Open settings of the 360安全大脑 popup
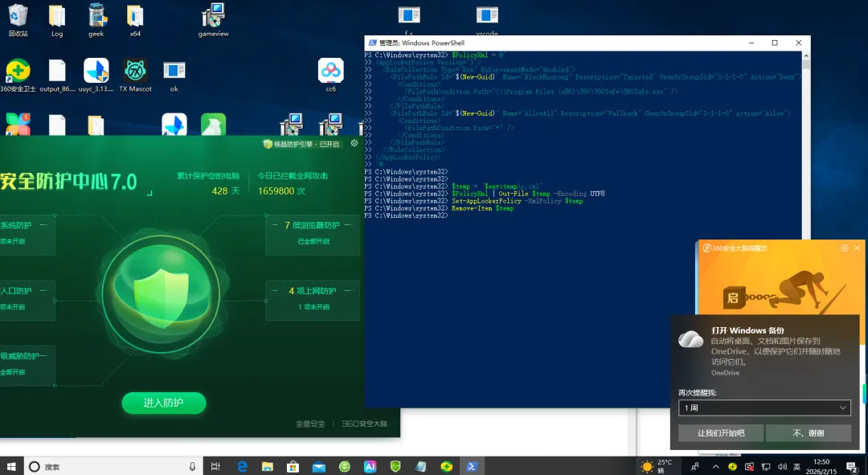 click(x=844, y=248)
